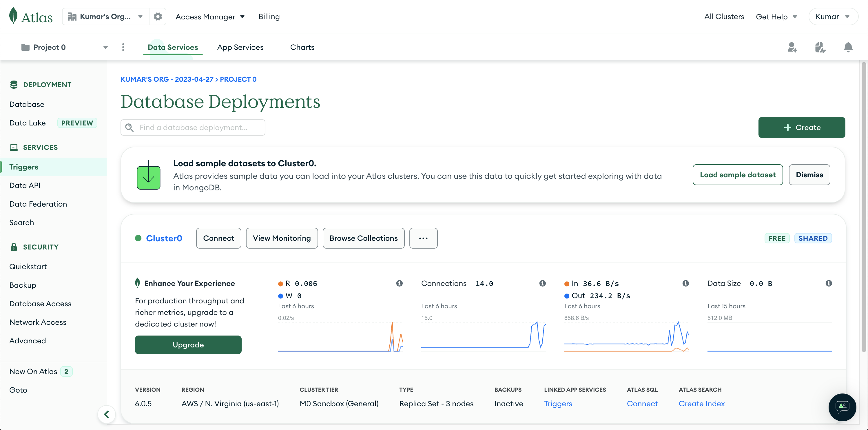Open New On Atlas item
This screenshot has width=868, height=430.
41,371
